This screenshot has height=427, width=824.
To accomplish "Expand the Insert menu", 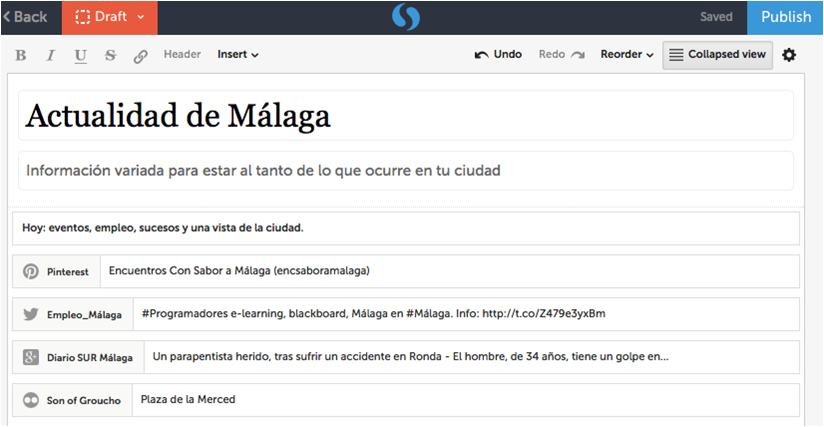I will pos(238,54).
